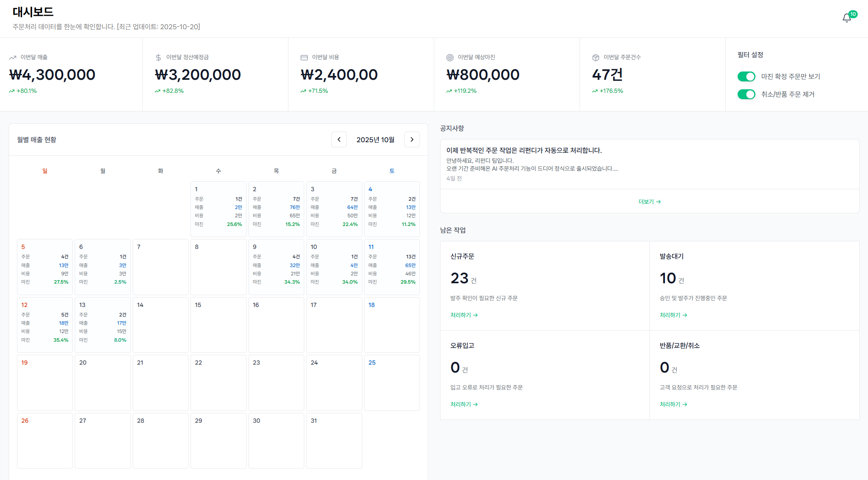
Task: Click the up-trend arrow next to +176.5%
Action: coord(595,91)
